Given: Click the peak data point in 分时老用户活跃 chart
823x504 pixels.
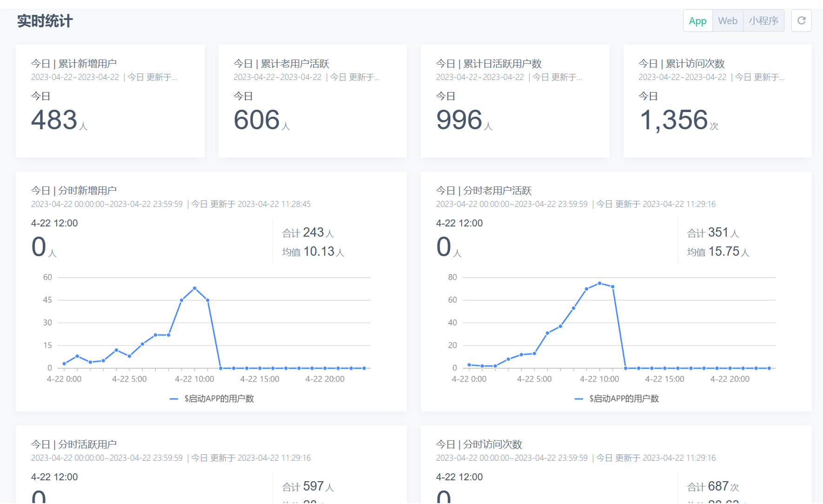Looking at the screenshot, I should point(599,283).
